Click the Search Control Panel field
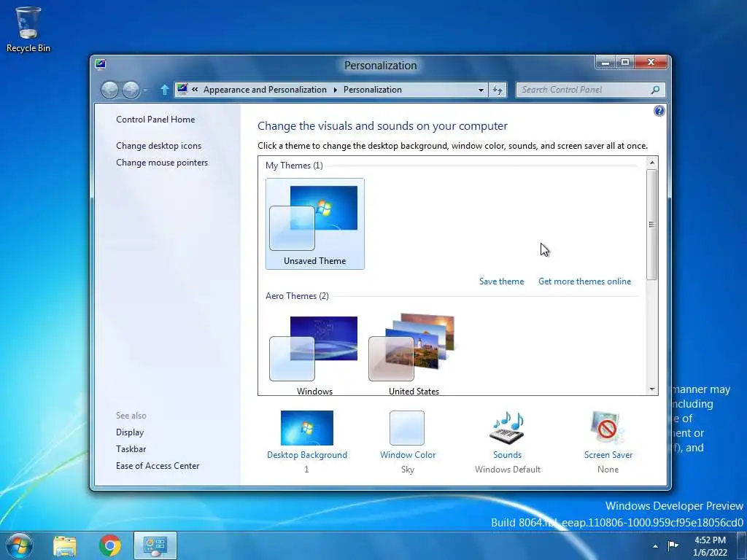The height and width of the screenshot is (560, 747). pos(590,90)
